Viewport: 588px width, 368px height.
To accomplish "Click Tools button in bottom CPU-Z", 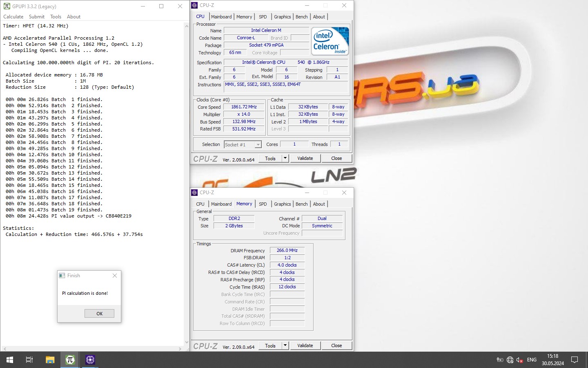I will pyautogui.click(x=270, y=346).
